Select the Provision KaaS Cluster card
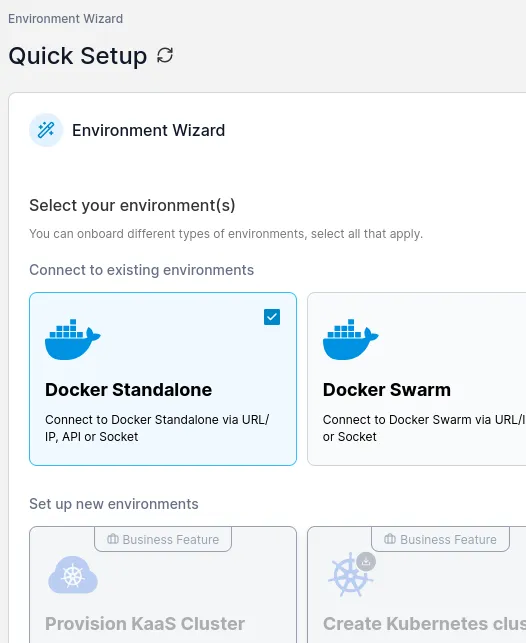Screen dimensions: 526x643 pos(163,585)
